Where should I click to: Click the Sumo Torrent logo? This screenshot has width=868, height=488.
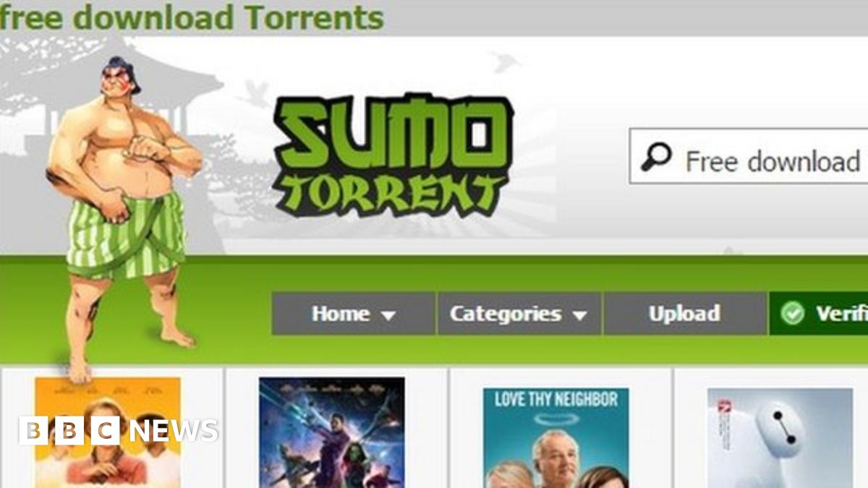pos(393,155)
